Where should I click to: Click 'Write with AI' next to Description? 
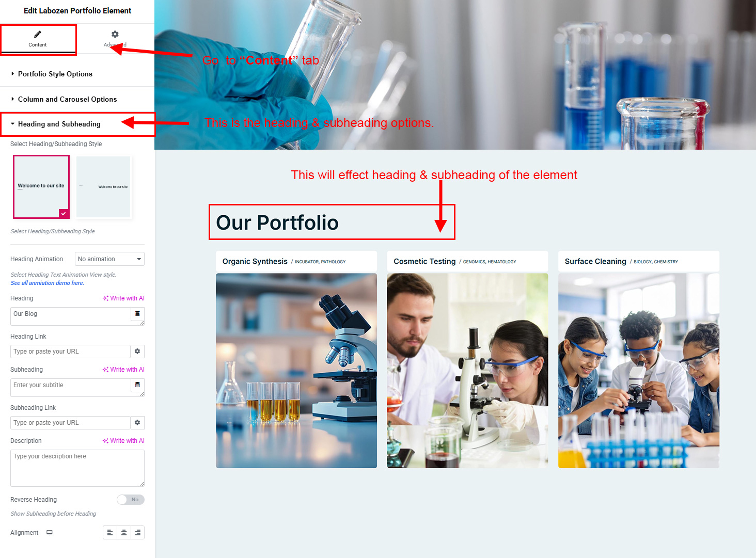pyautogui.click(x=124, y=441)
